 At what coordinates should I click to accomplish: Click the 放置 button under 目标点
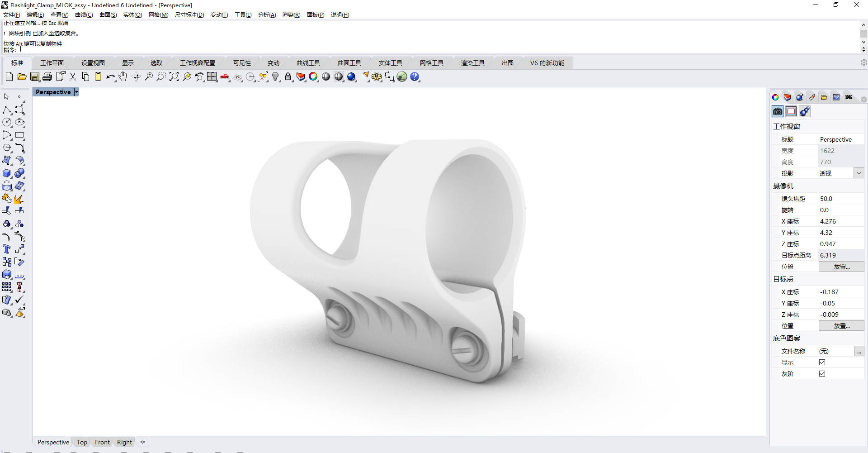click(841, 326)
